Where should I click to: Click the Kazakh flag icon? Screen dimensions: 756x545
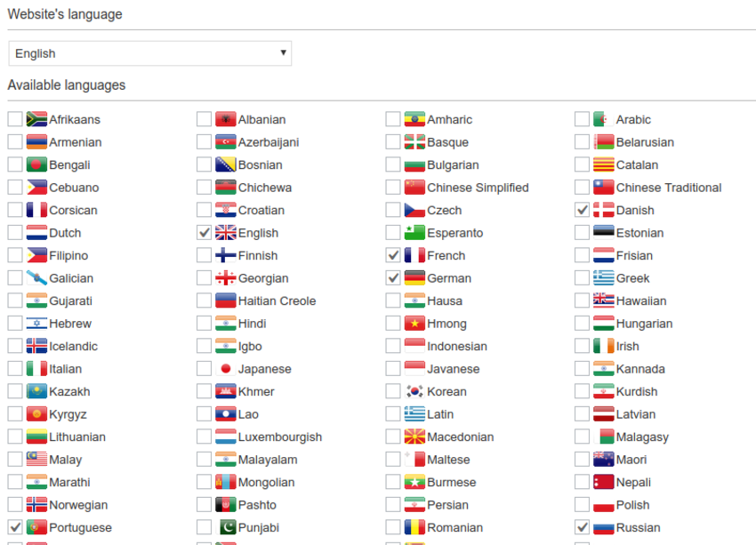click(x=36, y=391)
